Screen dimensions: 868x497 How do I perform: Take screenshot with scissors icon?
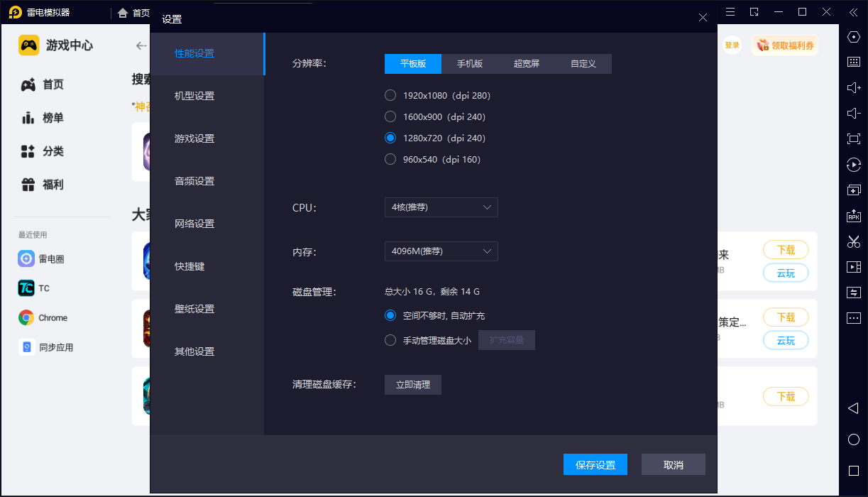(854, 241)
